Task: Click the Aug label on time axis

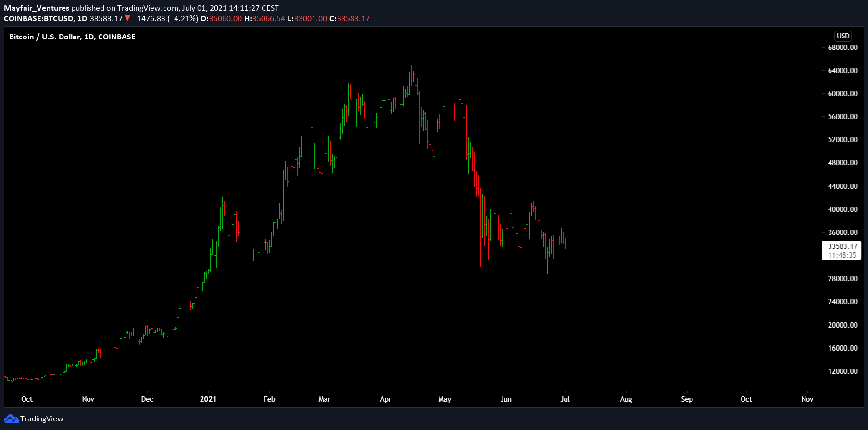Action: pos(626,399)
